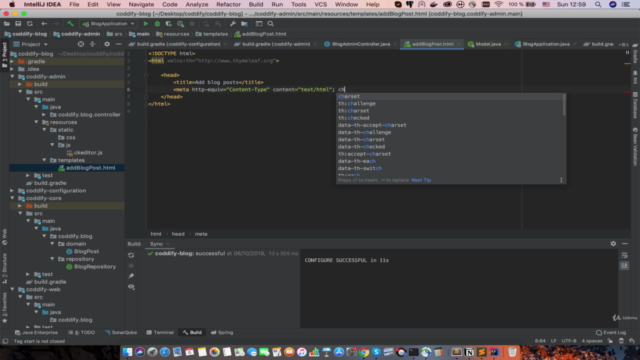The width and height of the screenshot is (640, 360).
Task: Click the locate-file target icon in Project panel
Action: pyautogui.click(x=81, y=44)
